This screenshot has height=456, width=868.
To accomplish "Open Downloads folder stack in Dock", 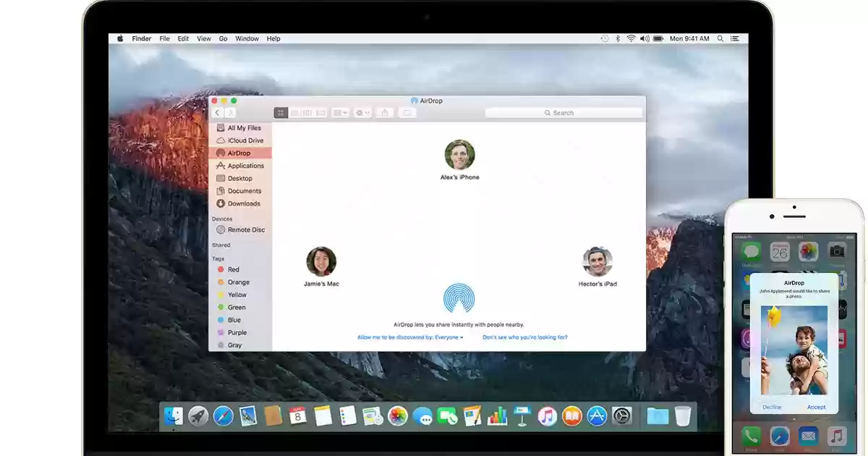I will [658, 416].
